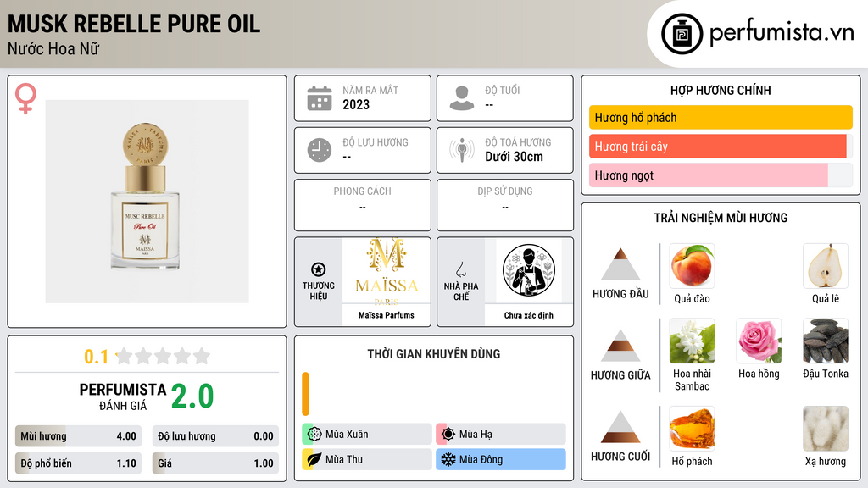Click the Phong cách style card
Image resolution: width=868 pixels, height=488 pixels.
point(363,205)
